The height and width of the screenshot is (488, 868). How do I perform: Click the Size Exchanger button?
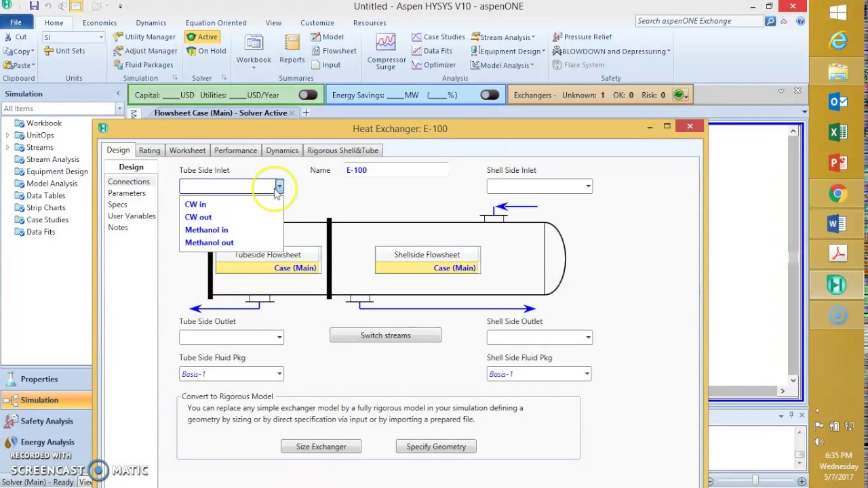coord(321,447)
